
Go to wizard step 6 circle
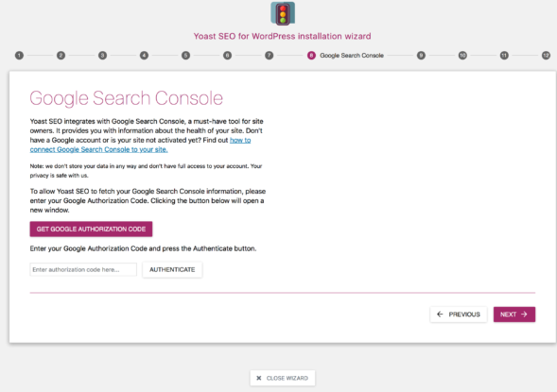pyautogui.click(x=227, y=56)
